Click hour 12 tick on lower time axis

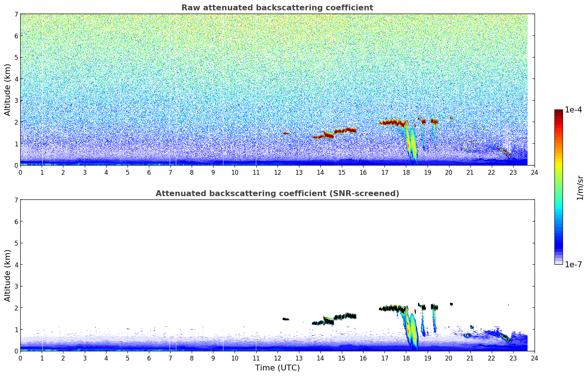(x=277, y=358)
